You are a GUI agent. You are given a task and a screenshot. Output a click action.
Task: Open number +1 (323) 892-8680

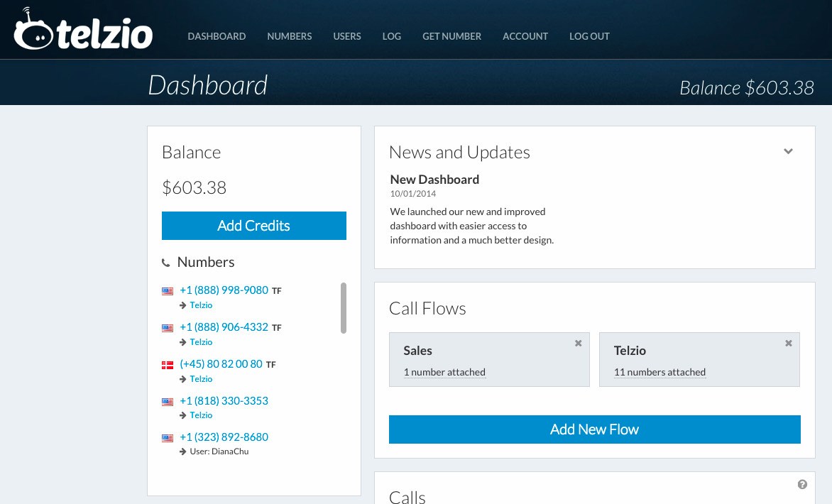click(224, 437)
